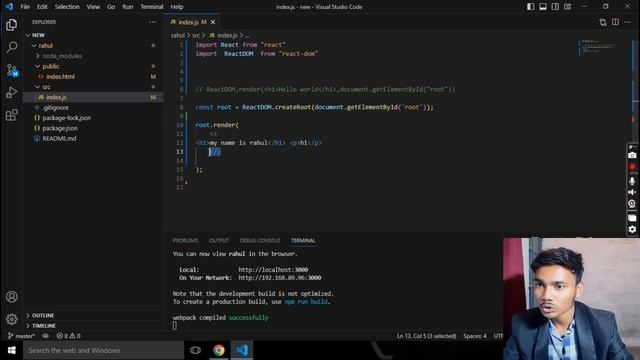The image size is (640, 360).
Task: Open the network URL 192.168 link
Action: 280,278
